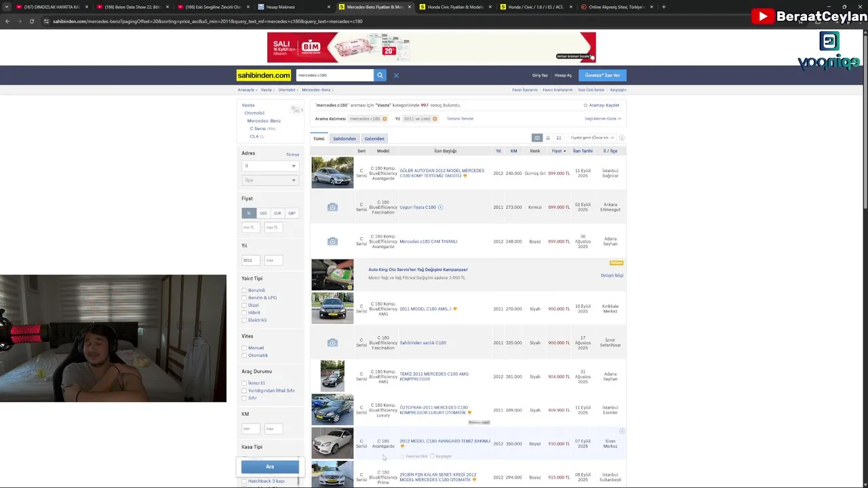The height and width of the screenshot is (488, 868).
Task: Click the sahibinden.com yellow logo
Action: pos(264,75)
